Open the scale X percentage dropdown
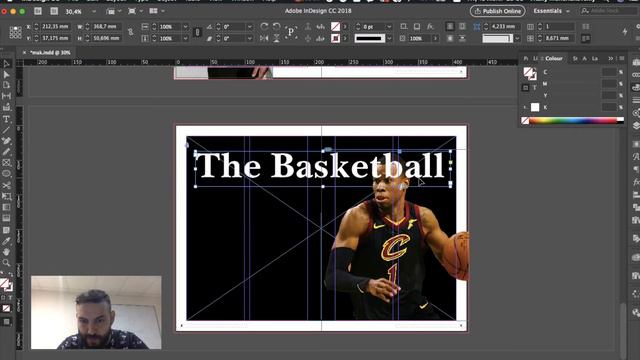640x360 pixels. tap(185, 27)
